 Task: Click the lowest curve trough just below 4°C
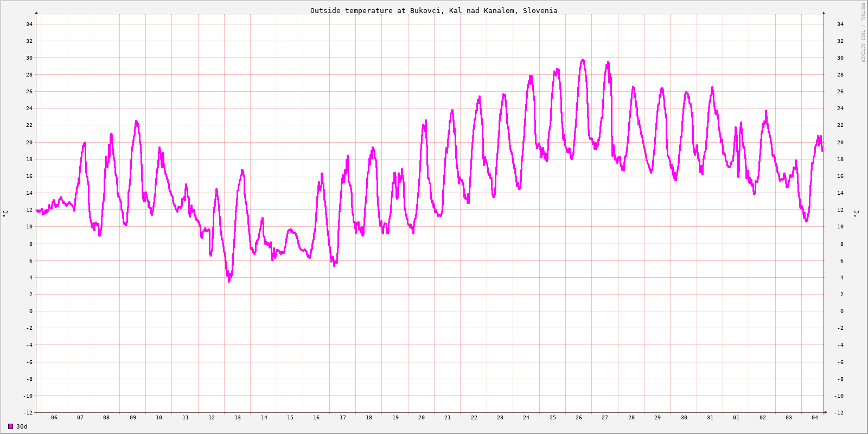[229, 281]
